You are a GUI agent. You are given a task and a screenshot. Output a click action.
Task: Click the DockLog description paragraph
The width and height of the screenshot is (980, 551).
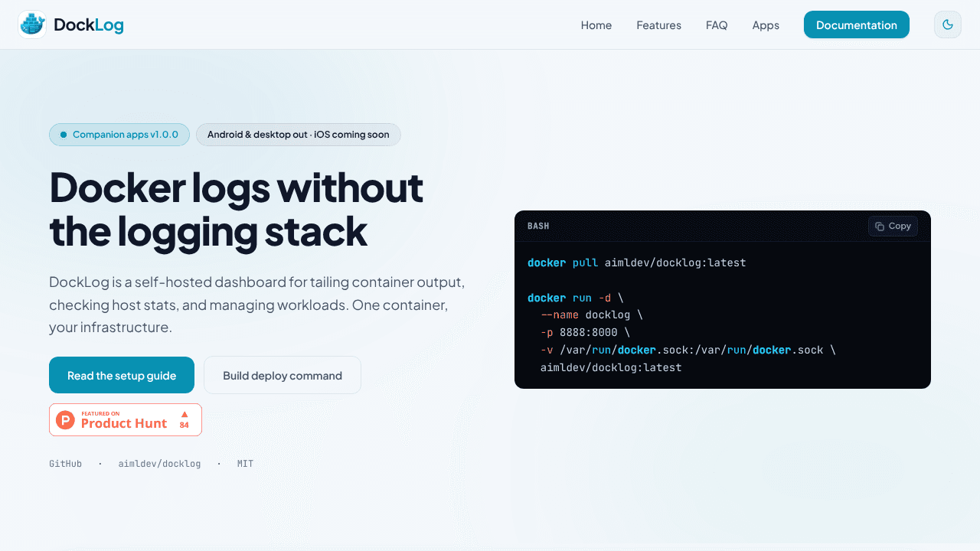pos(256,305)
